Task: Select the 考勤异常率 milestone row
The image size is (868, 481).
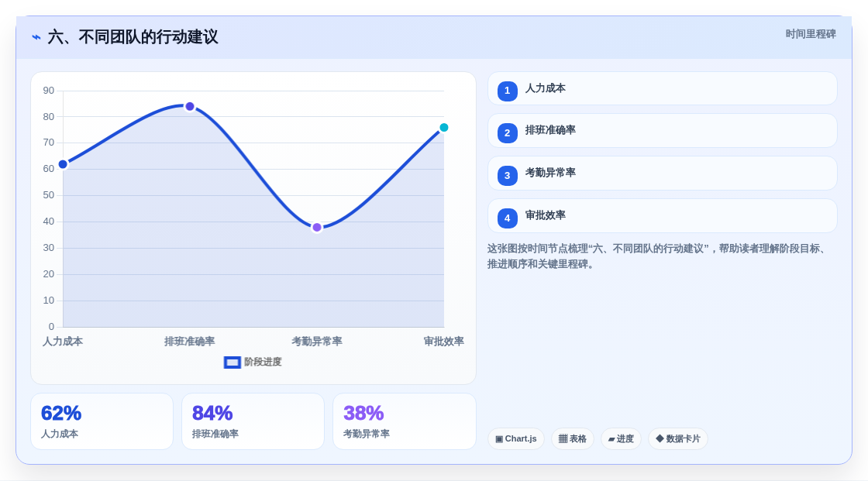Action: 662,174
